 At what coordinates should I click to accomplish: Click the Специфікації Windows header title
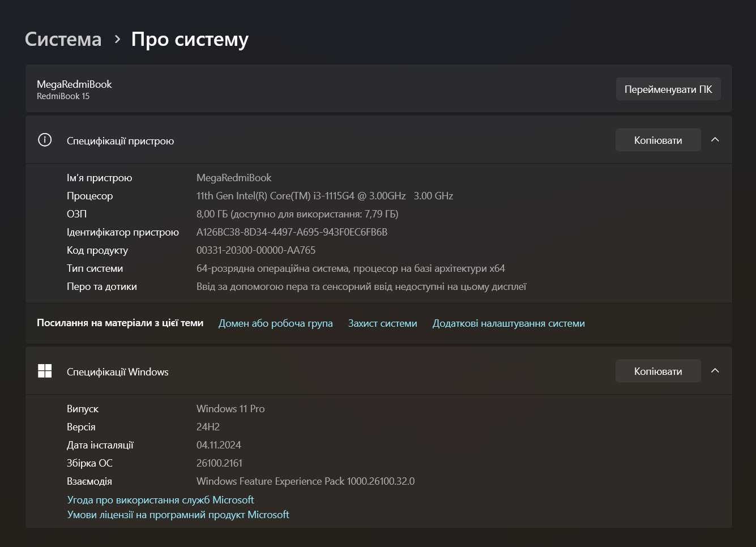click(118, 372)
